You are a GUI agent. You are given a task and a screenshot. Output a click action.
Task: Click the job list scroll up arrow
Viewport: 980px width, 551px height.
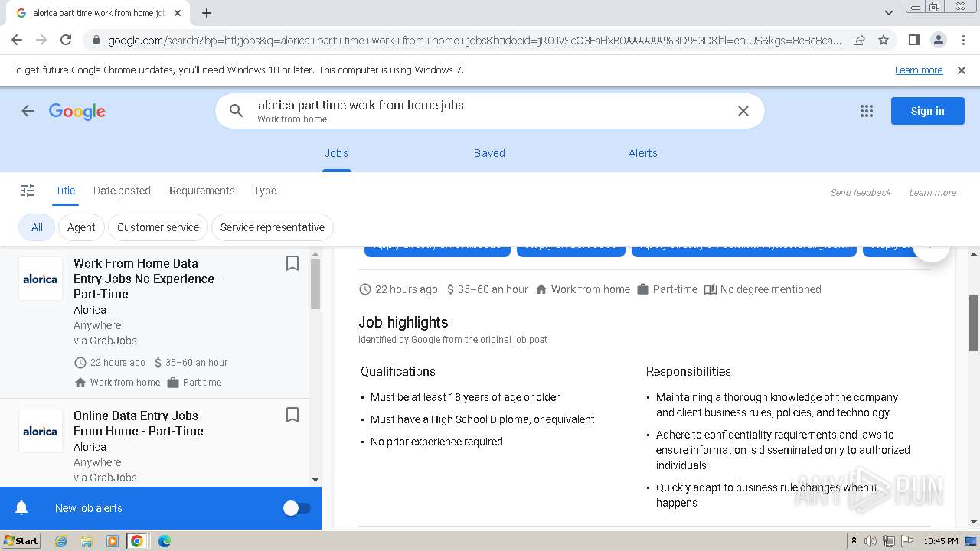[315, 254]
